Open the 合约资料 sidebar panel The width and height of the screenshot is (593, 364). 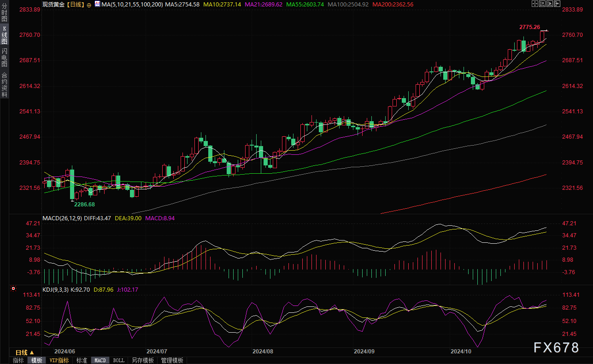pyautogui.click(x=4, y=84)
